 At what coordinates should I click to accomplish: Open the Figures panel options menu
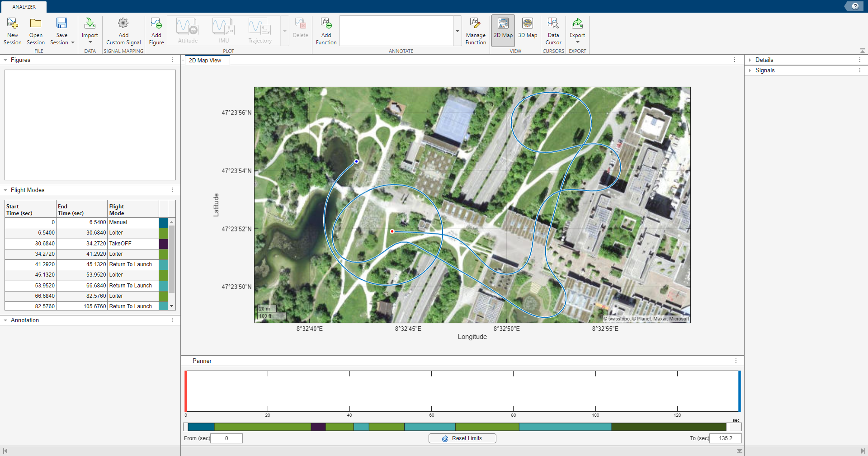tap(172, 59)
